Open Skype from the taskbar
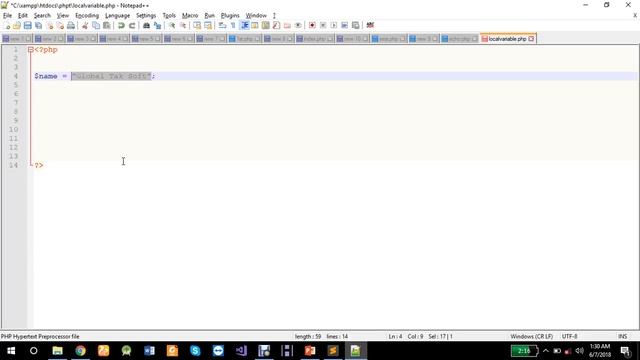This screenshot has width=640, height=360. (195, 351)
